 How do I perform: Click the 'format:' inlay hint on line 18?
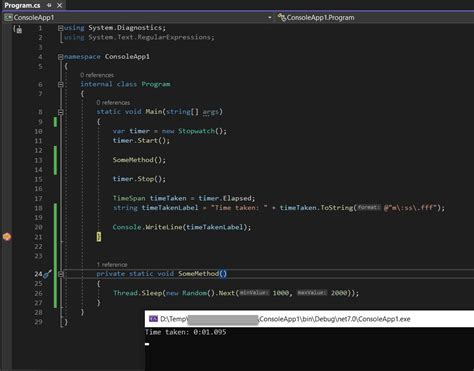pos(369,207)
